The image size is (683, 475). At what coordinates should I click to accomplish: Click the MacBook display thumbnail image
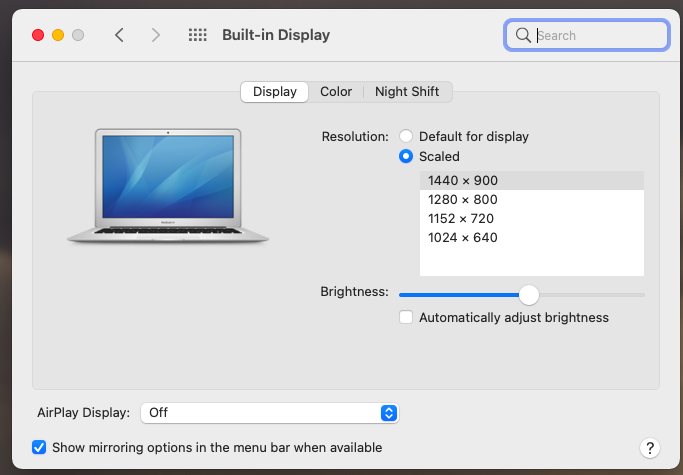pyautogui.click(x=168, y=186)
